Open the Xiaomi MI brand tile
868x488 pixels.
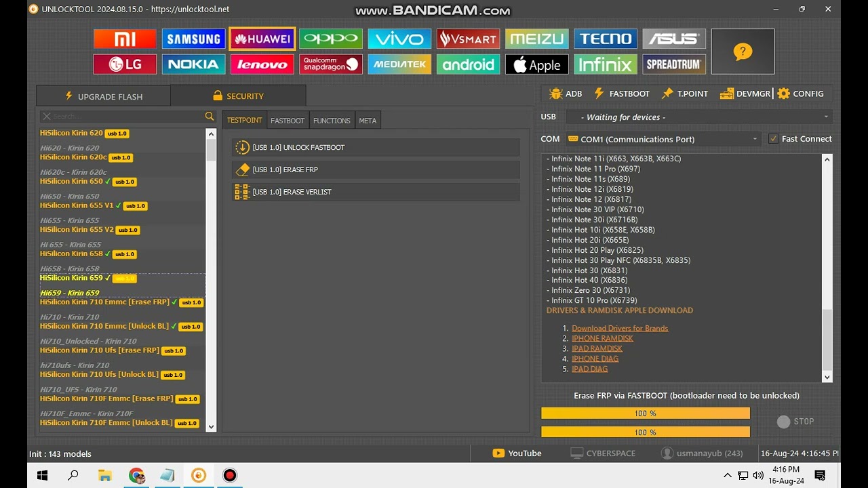pyautogui.click(x=125, y=39)
